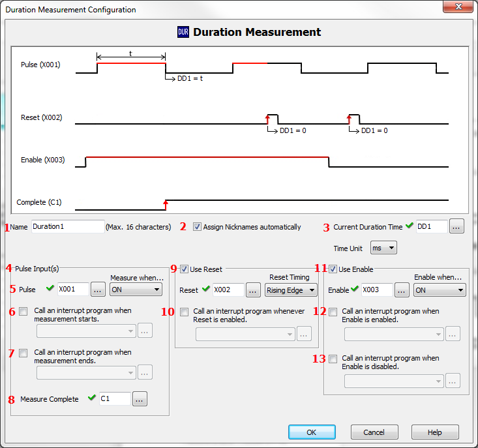Enable interrupt program when measurement starts
This screenshot has height=448, width=478.
(23, 312)
